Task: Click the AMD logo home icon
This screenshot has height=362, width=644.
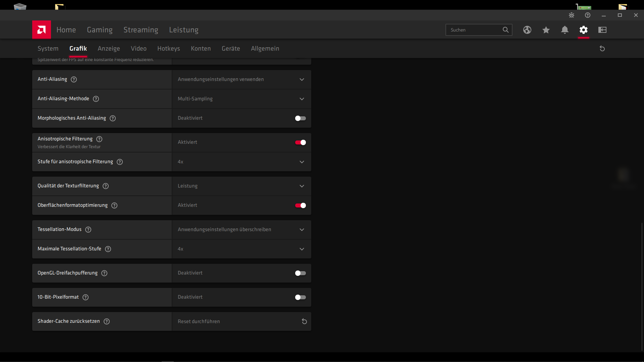Action: [41, 30]
